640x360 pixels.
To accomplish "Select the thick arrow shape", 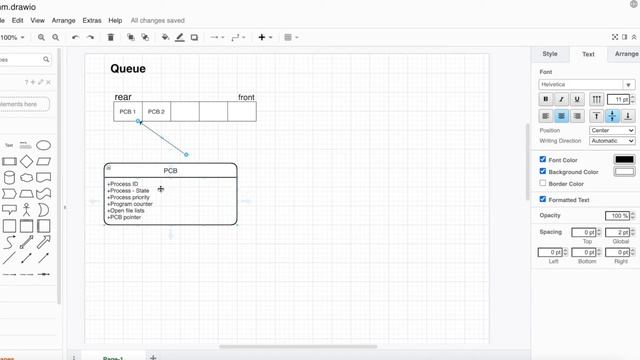I will 44,242.
